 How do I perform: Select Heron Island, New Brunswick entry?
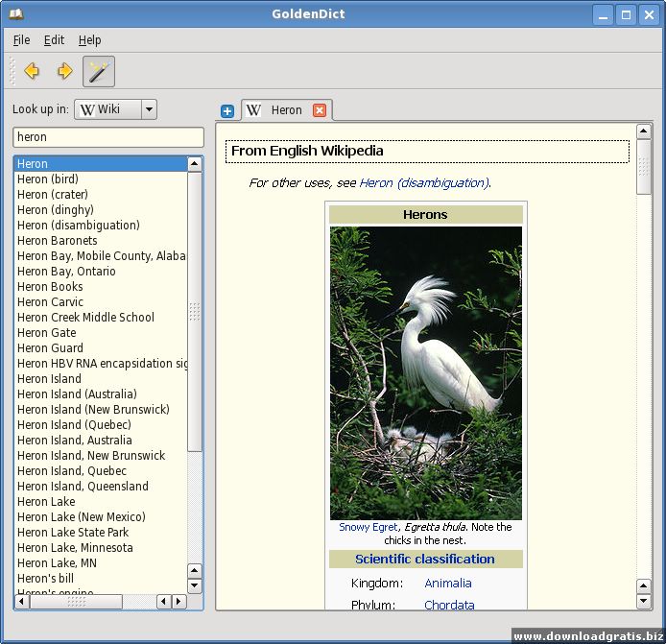(101, 455)
